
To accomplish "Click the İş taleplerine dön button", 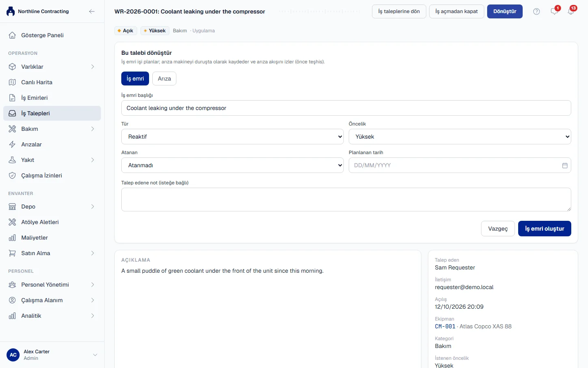I will [x=399, y=11].
